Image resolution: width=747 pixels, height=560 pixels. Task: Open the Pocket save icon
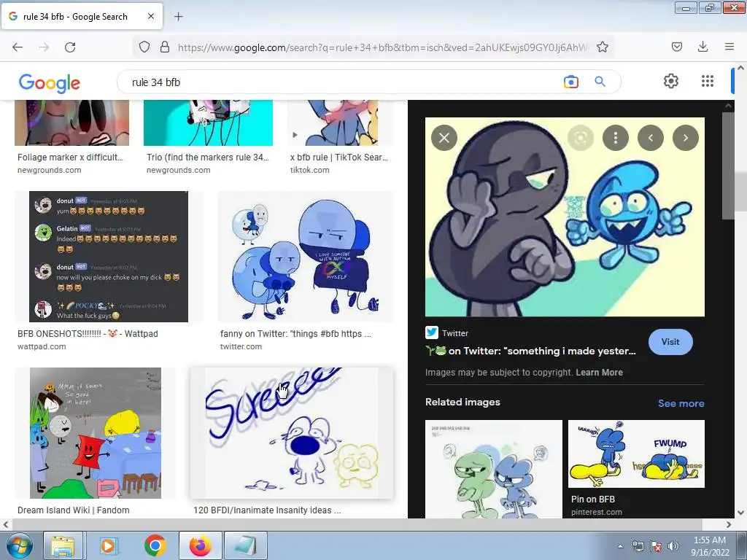(676, 47)
